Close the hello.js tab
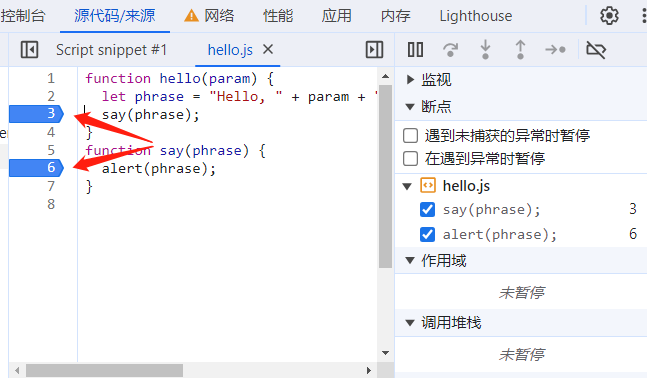 [x=268, y=50]
